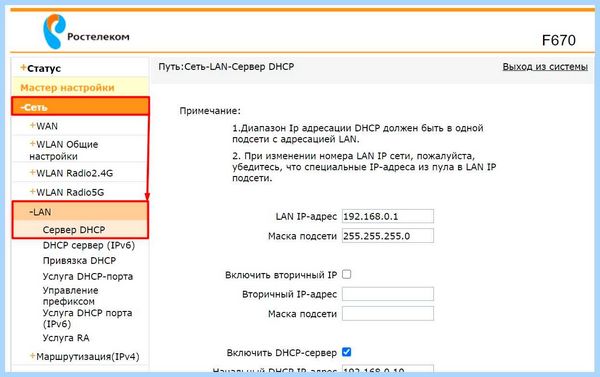Click the LAN IP-адрес input field
The height and width of the screenshot is (377, 600).
click(x=388, y=216)
